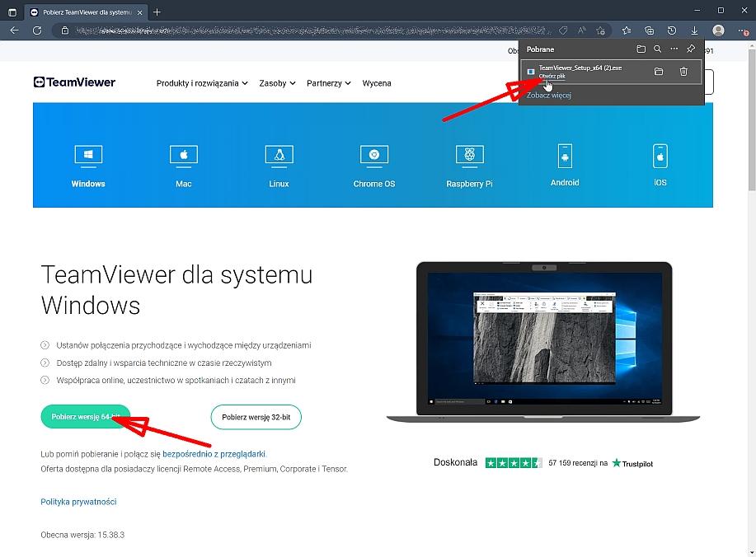Expand the Zasoby menu
The image size is (756, 557).
tap(277, 83)
